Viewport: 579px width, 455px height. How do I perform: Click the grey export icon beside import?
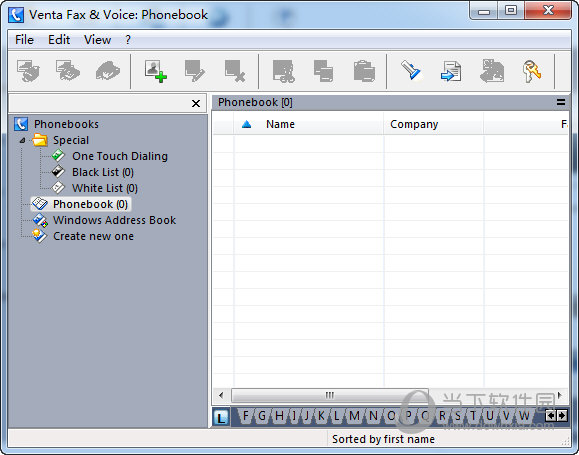492,71
